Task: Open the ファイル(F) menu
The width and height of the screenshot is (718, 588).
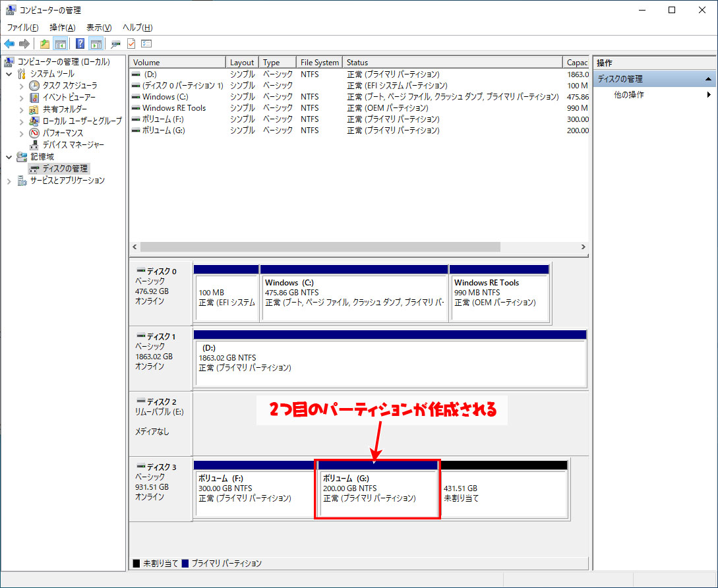Action: point(22,28)
